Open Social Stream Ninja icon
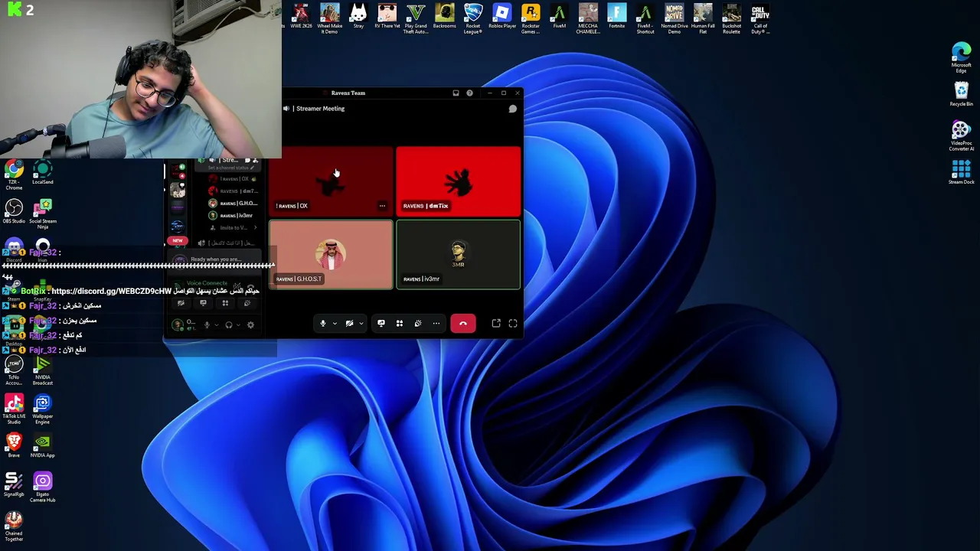Image resolution: width=980 pixels, height=551 pixels. click(x=43, y=214)
